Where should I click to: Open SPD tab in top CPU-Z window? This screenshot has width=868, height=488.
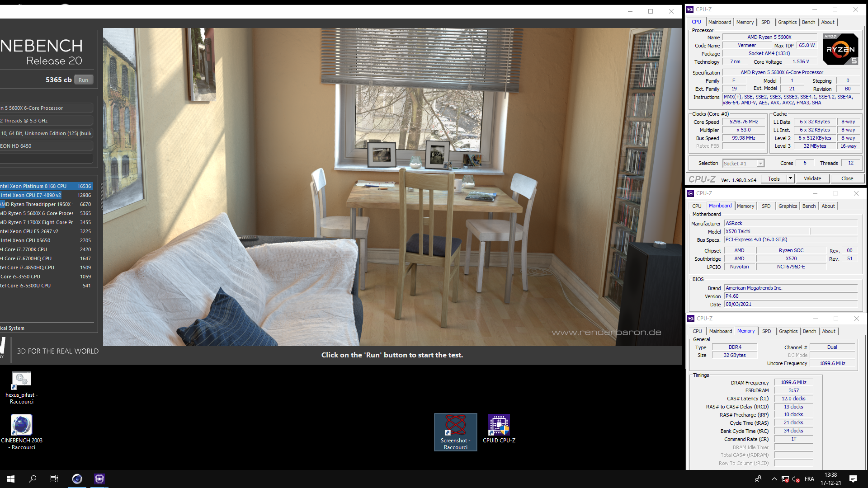(x=766, y=22)
